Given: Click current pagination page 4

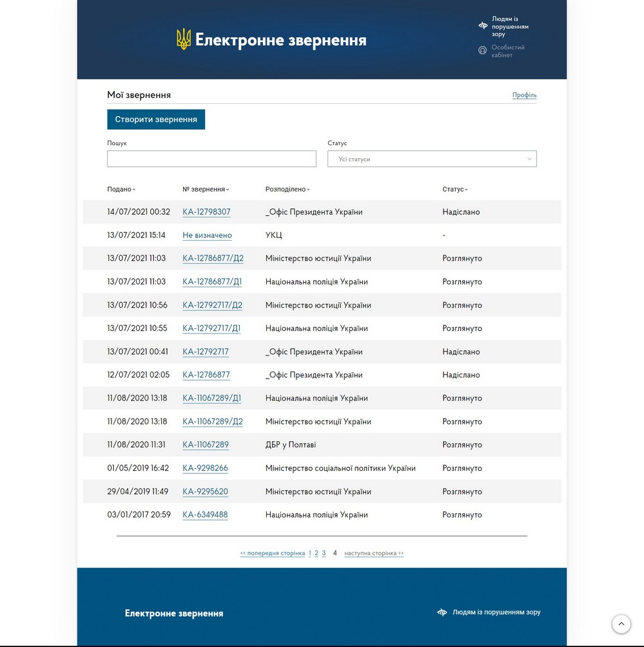Looking at the screenshot, I should click(335, 553).
